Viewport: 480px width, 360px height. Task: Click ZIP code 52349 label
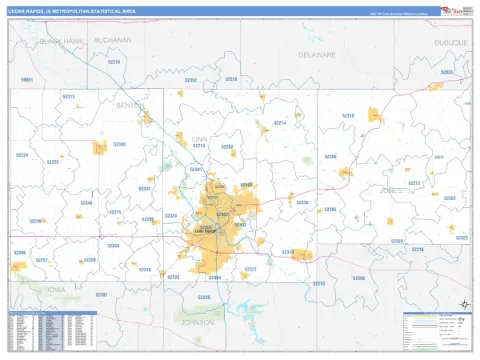(120, 144)
